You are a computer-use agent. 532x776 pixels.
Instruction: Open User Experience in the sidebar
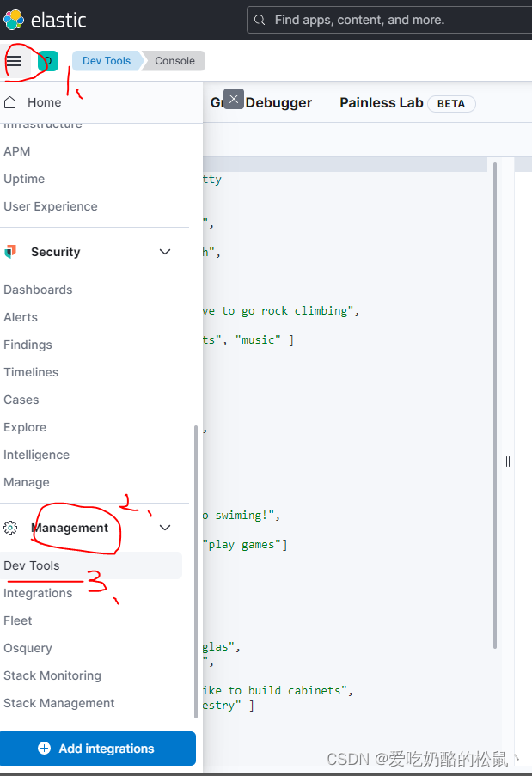pos(51,206)
